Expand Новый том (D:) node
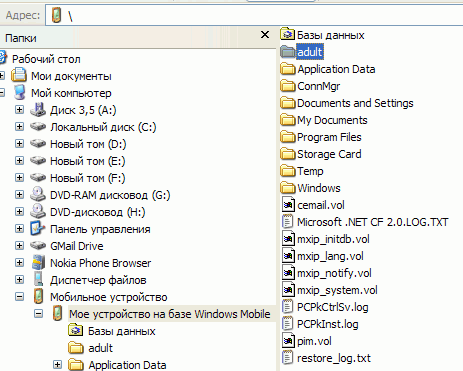 (x=19, y=144)
